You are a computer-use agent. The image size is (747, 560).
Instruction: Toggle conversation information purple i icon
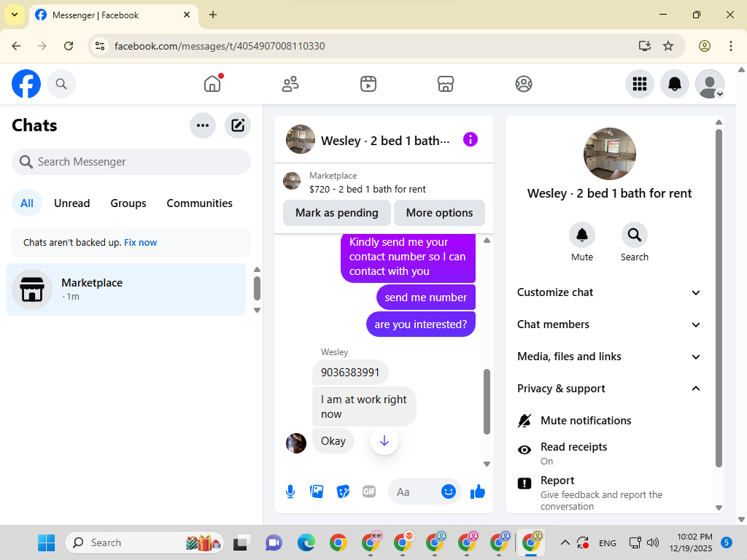tap(471, 139)
